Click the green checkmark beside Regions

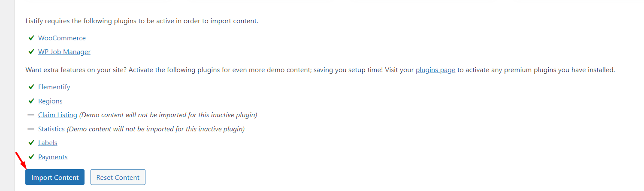coord(31,101)
